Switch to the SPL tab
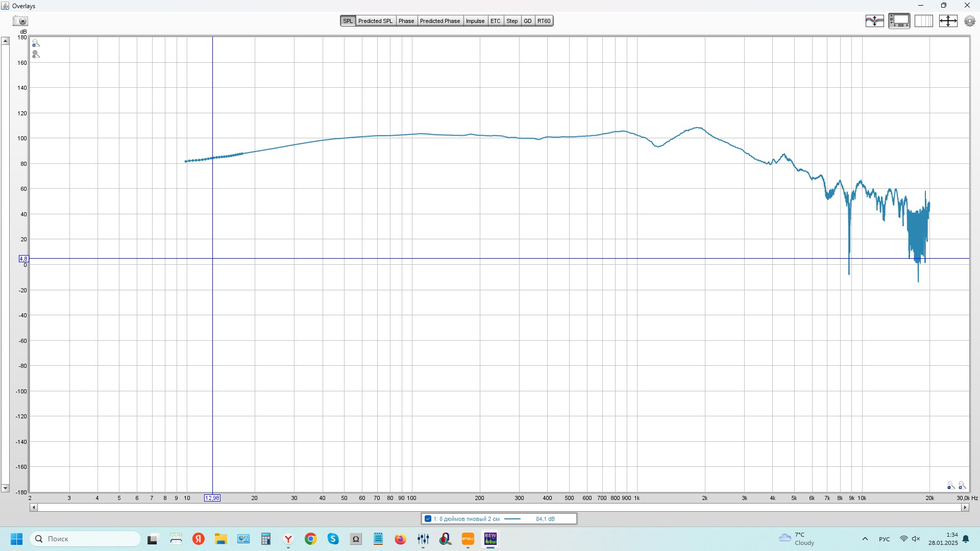The height and width of the screenshot is (551, 980). pyautogui.click(x=348, y=21)
